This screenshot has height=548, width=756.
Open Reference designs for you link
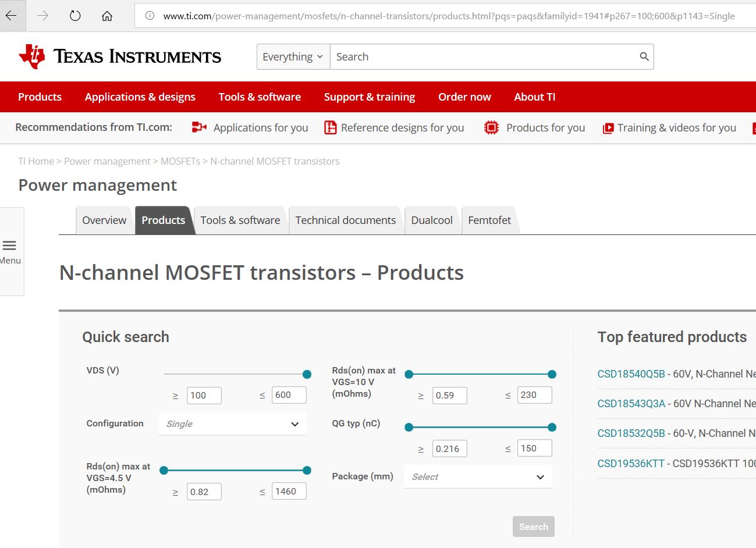pyautogui.click(x=403, y=127)
